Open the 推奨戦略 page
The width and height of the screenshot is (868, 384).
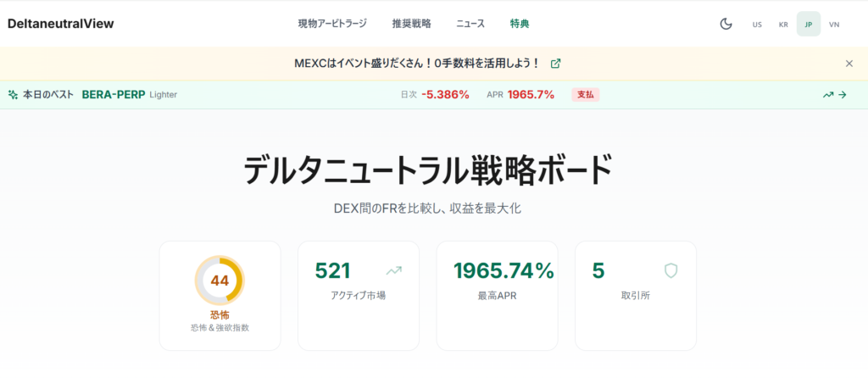411,24
